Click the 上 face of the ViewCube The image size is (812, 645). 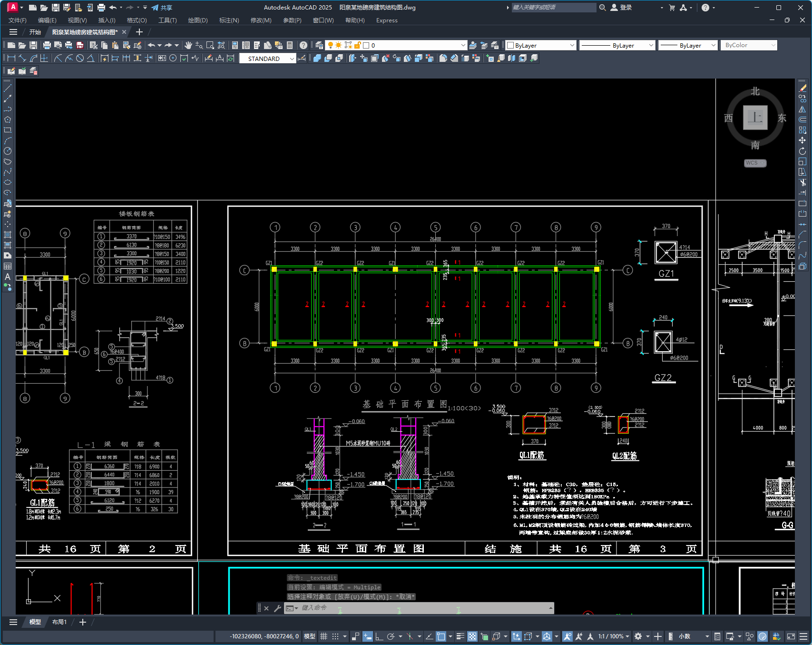pyautogui.click(x=755, y=118)
